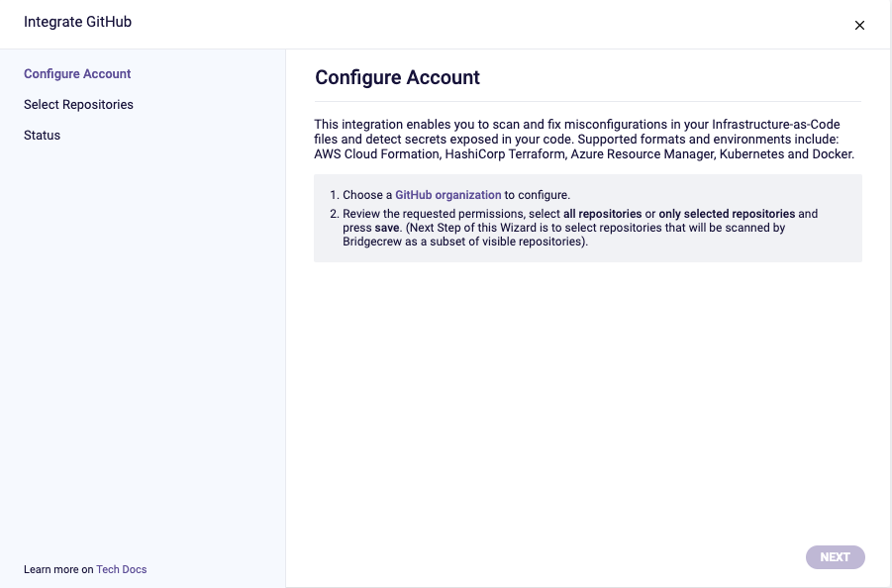Viewport: 892px width, 588px height.
Task: Close the Integrate GitHub dialog
Action: coord(859,25)
